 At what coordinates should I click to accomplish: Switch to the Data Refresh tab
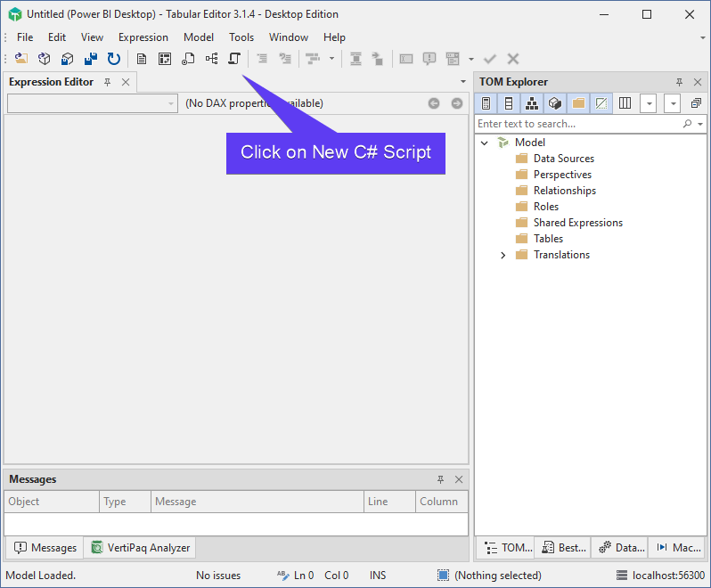click(x=621, y=548)
